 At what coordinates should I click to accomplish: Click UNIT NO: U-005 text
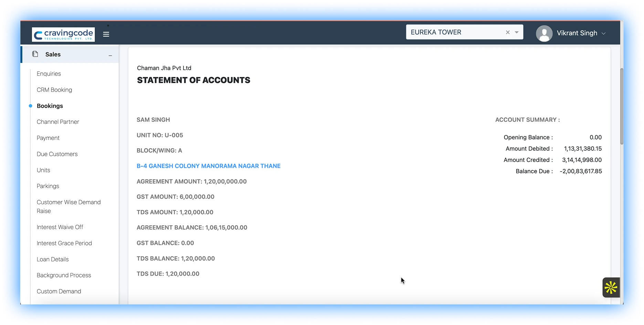coord(160,135)
